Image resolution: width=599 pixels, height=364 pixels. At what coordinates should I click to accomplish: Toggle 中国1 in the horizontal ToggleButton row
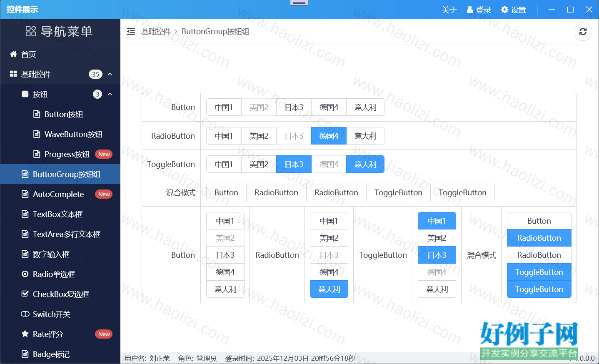coord(224,164)
